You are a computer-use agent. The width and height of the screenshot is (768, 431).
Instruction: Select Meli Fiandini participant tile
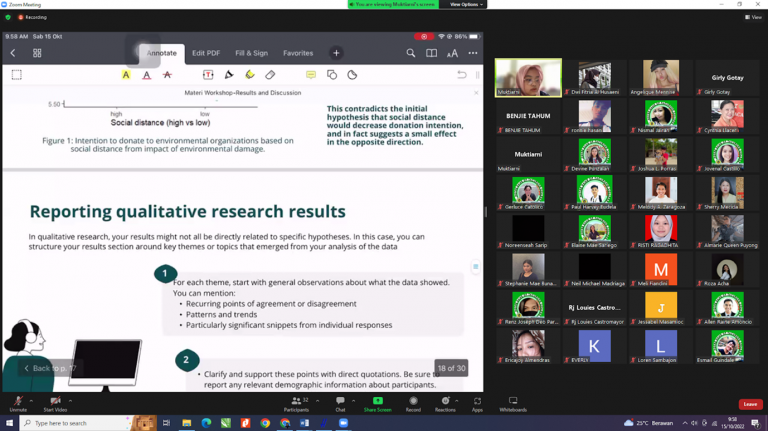pyautogui.click(x=661, y=269)
